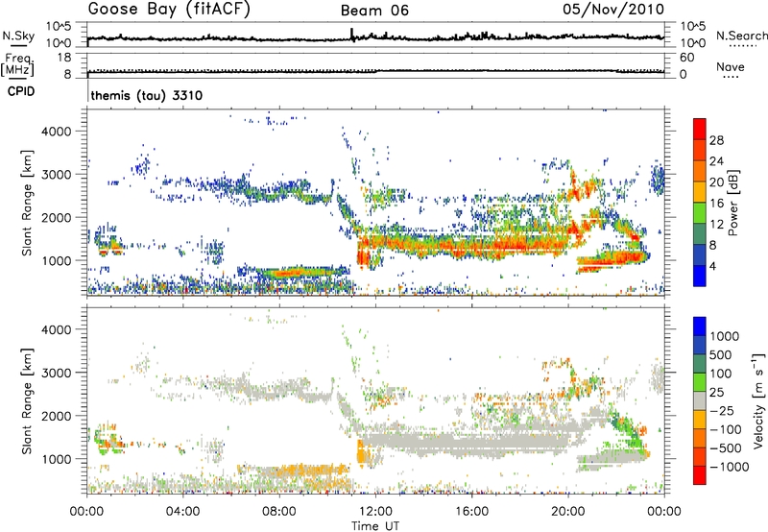This screenshot has width=768, height=532.
Task: Select the yellow 16–20 dB Power colorbar segment
Action: 700,192
